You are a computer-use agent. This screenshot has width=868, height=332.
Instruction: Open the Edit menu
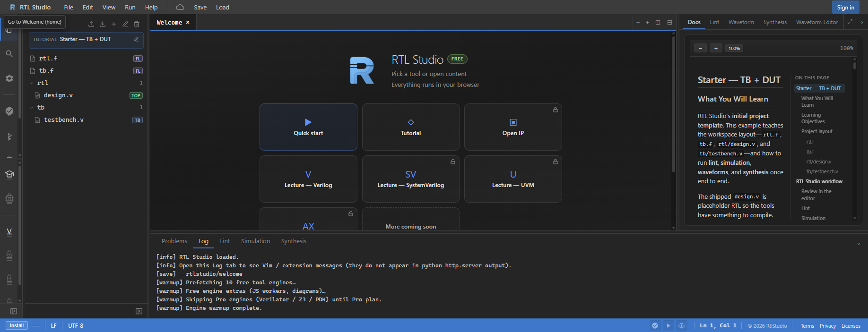(88, 7)
